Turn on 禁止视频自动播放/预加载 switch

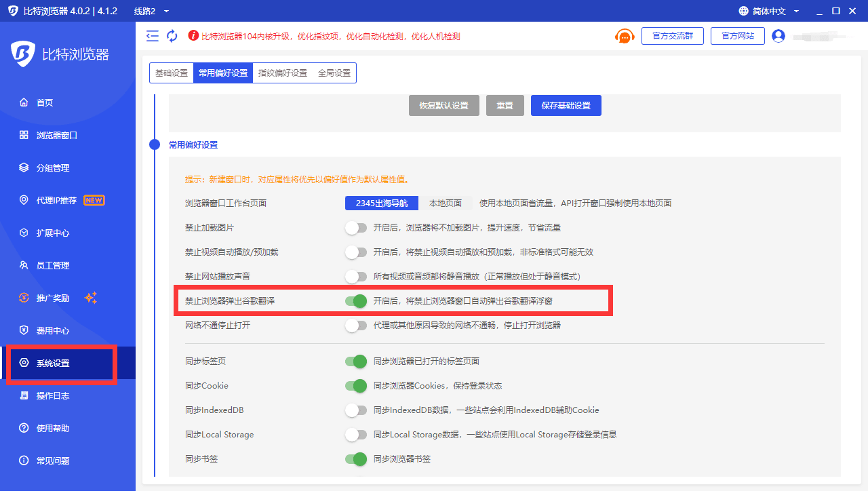coord(356,252)
